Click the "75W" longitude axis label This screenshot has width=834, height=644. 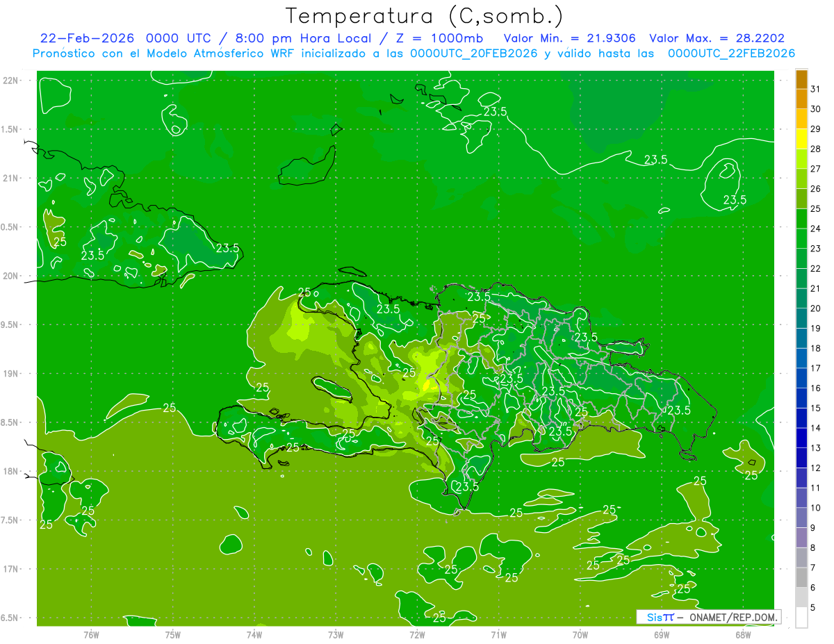click(173, 634)
